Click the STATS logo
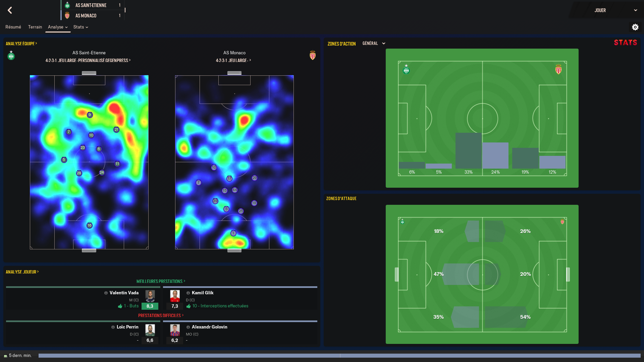 [625, 43]
